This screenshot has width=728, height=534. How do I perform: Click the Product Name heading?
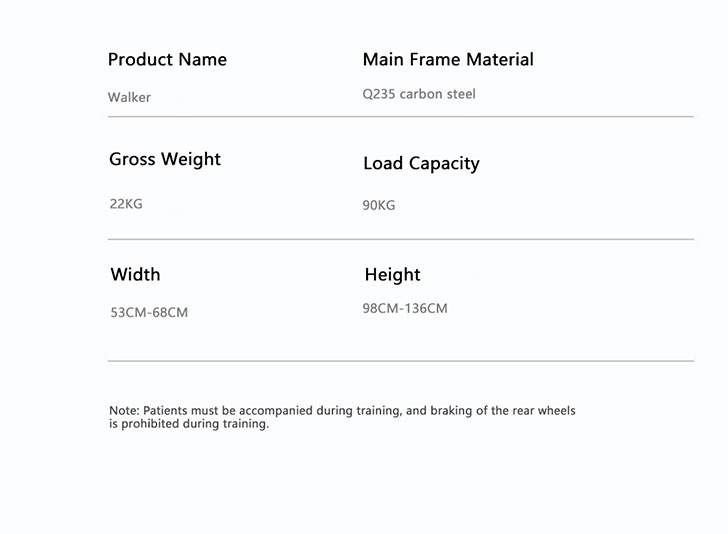(167, 60)
